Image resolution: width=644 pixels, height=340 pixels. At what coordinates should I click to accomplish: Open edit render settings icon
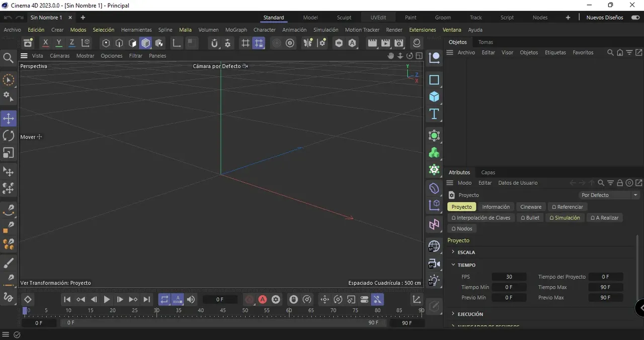tap(399, 43)
